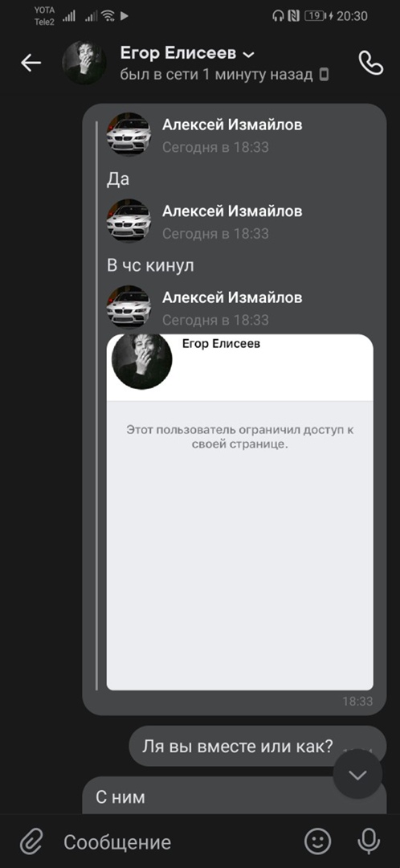
Task: Tap the Сообщение message input field
Action: tap(177, 842)
